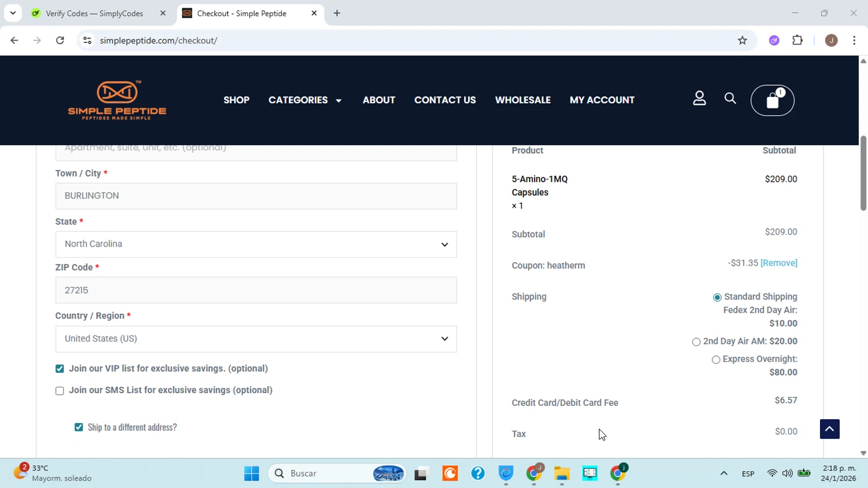Click the 5-Amino-1MQ Capsules product name
The height and width of the screenshot is (488, 868).
click(x=539, y=186)
